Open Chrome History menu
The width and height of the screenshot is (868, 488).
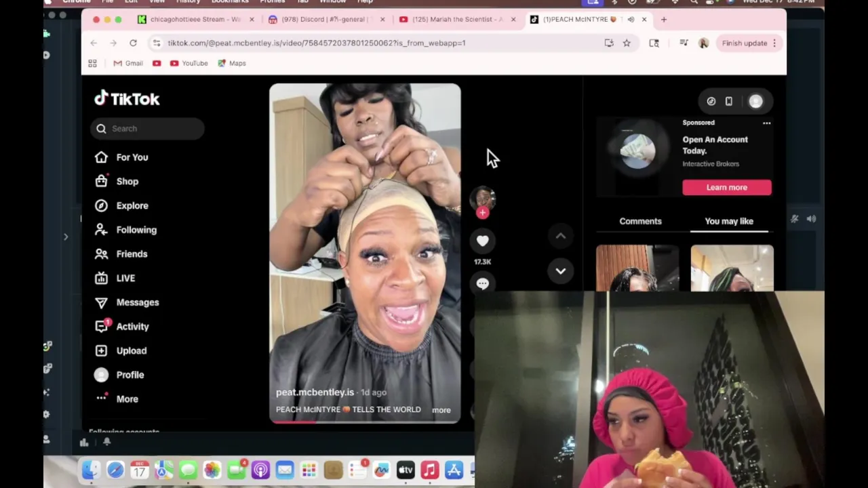(x=188, y=2)
